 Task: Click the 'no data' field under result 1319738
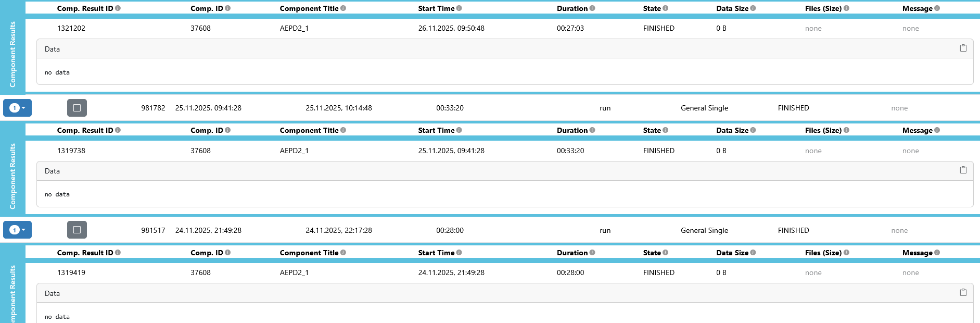57,194
